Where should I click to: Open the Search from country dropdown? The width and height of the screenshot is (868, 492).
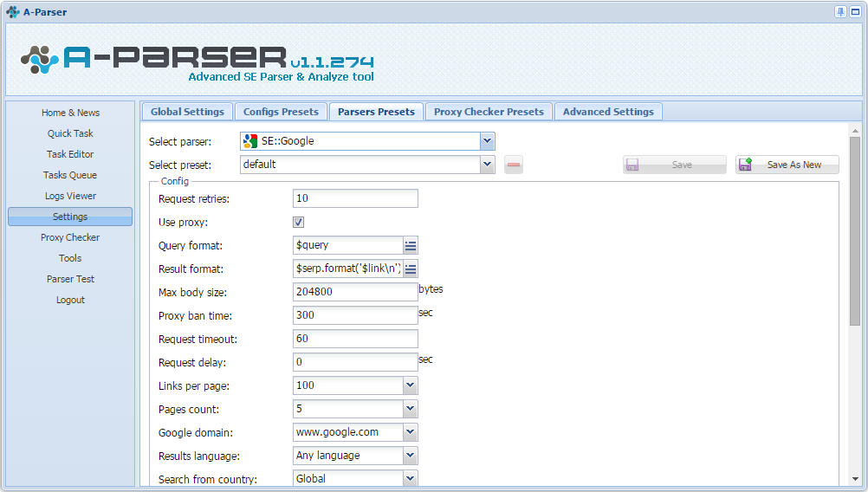(x=411, y=478)
